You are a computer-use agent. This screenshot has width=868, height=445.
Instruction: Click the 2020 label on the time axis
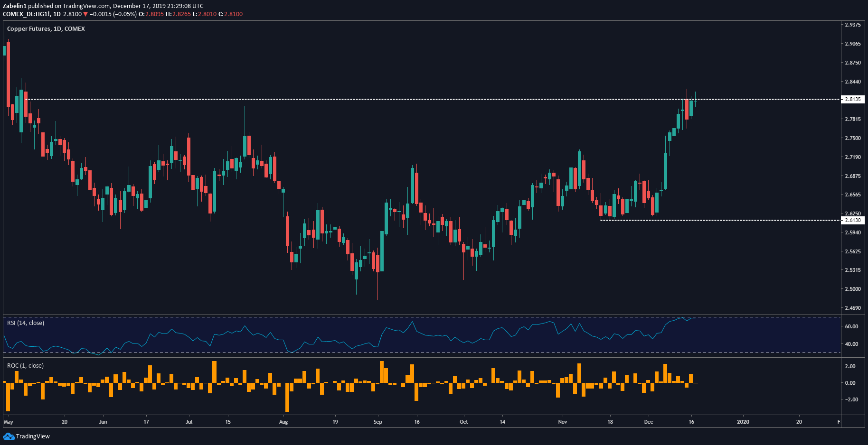click(743, 422)
